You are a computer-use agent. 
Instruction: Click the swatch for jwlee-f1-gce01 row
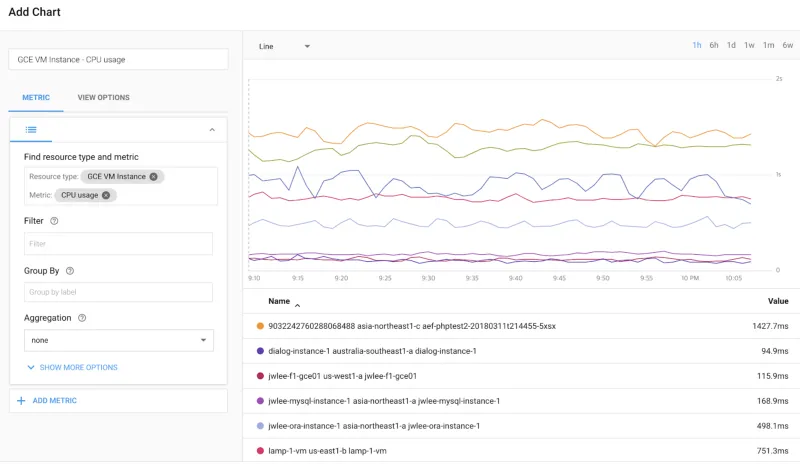tap(260, 376)
